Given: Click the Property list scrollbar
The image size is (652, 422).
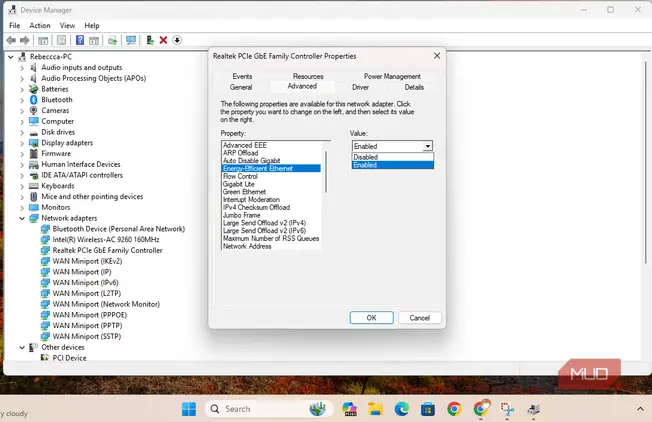Looking at the screenshot, I should click(326, 172).
